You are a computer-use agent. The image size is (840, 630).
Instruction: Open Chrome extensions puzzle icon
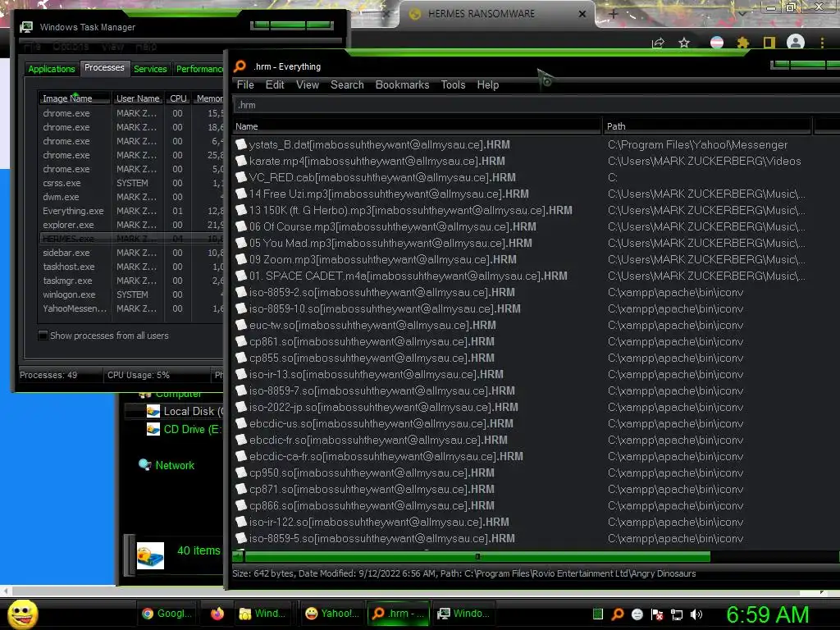(742, 43)
